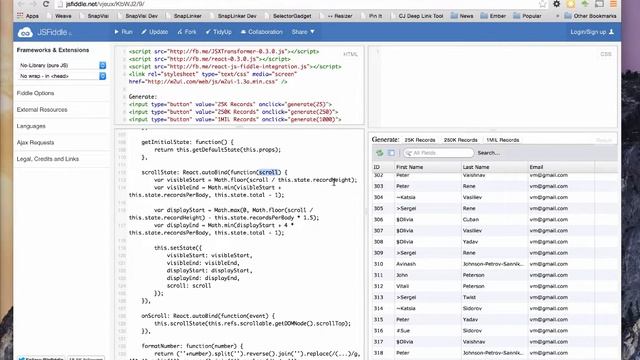640x360 pixels.
Task: Select the row with ID 312
Action: pyautogui.click(x=495, y=286)
